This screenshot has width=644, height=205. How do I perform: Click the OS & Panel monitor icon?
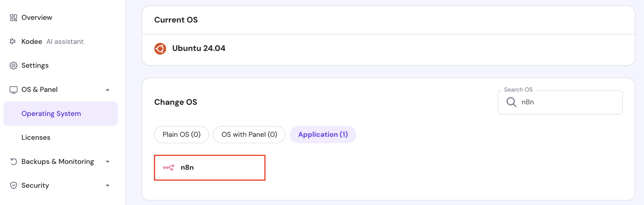pyautogui.click(x=13, y=89)
